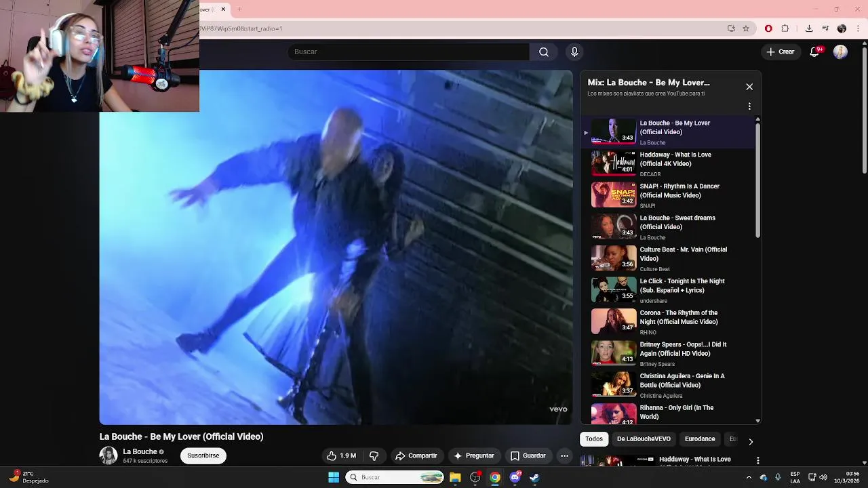Select the Todos filter chip

point(594,439)
